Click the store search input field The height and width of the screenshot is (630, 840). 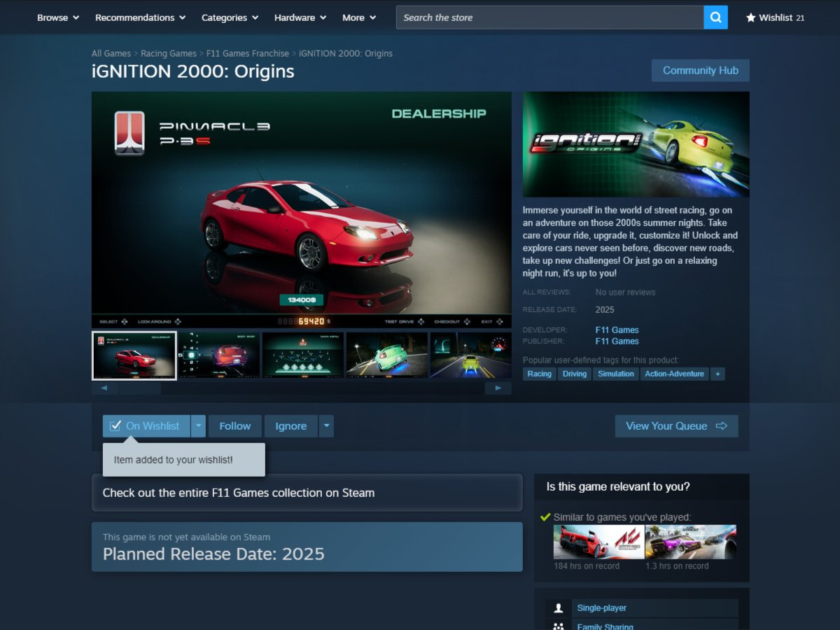point(549,17)
